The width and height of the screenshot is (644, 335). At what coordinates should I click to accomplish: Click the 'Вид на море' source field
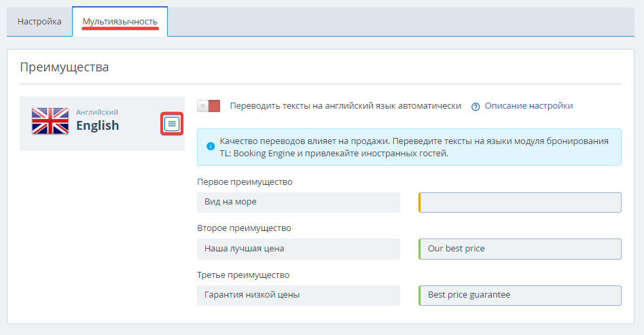pyautogui.click(x=298, y=202)
